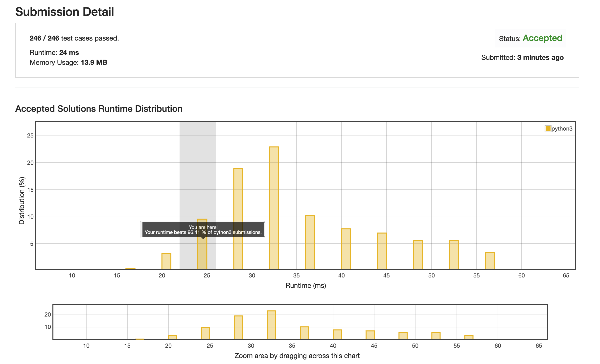Click the tiny bar near 16 ms
This screenshot has width=600, height=364.
click(x=130, y=269)
